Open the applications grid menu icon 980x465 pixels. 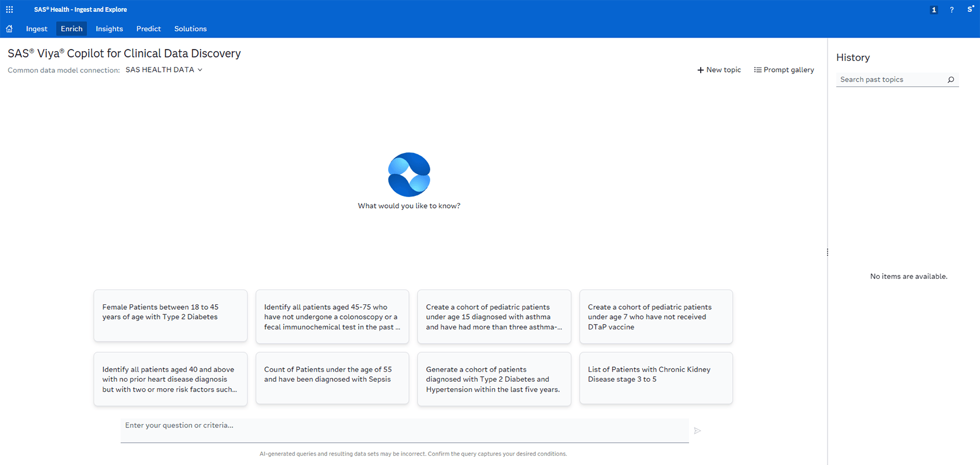(9, 9)
